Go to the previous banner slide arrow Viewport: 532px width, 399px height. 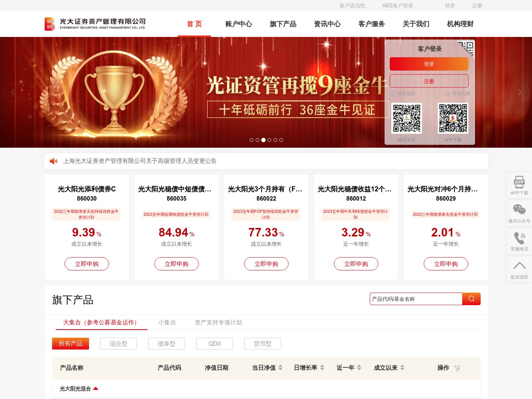coord(13,92)
